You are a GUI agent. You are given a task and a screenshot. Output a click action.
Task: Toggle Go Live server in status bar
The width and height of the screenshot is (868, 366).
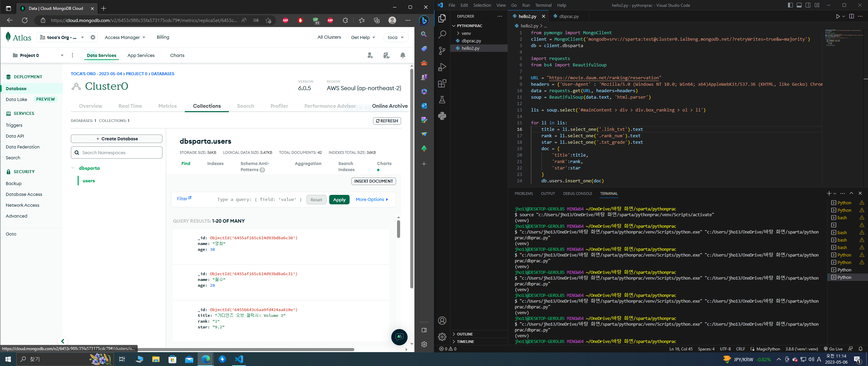coord(833,349)
